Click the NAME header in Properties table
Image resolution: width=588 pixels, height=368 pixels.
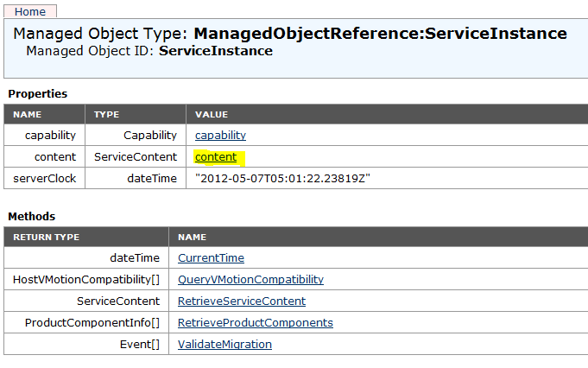pos(28,115)
